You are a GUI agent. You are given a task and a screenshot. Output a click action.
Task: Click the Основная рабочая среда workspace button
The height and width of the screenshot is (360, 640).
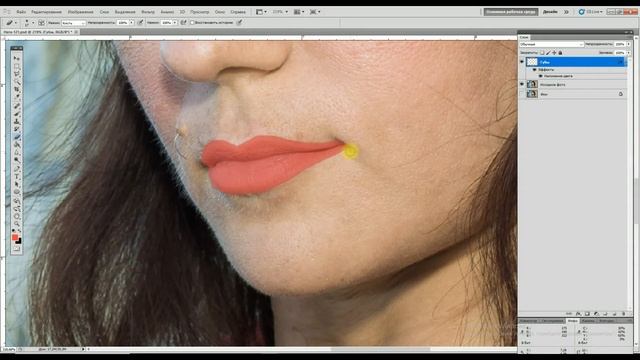click(x=511, y=12)
